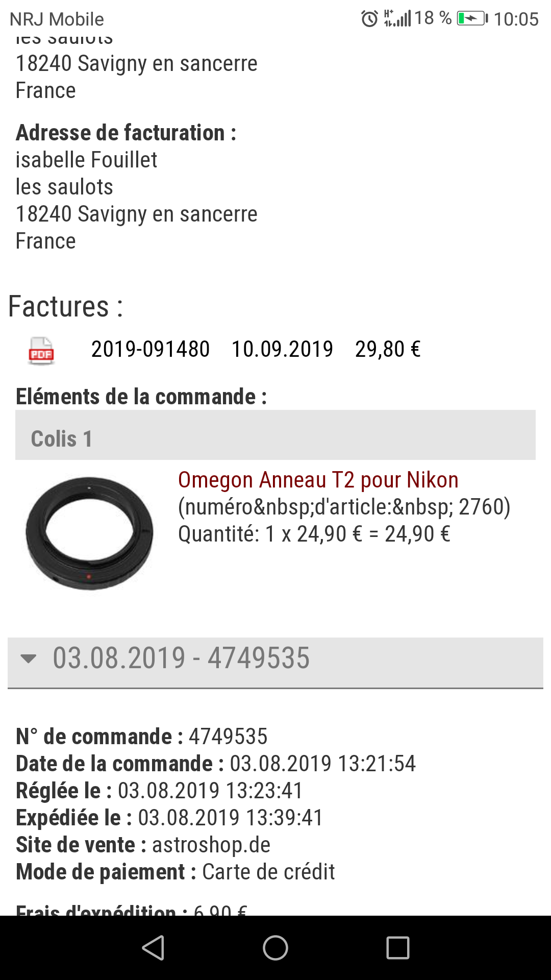Collapse the 03.08.2019 order arrow
Screen dimensions: 551x980
coord(29,658)
